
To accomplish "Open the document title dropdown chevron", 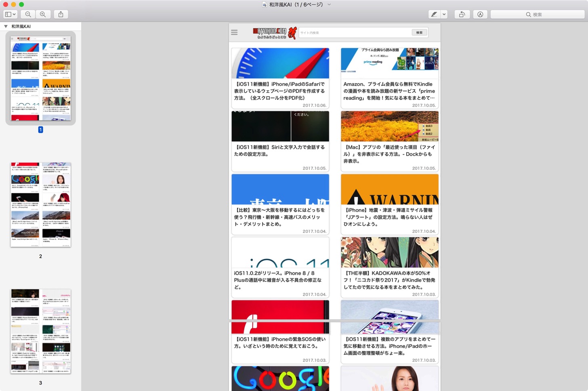I will (329, 4).
